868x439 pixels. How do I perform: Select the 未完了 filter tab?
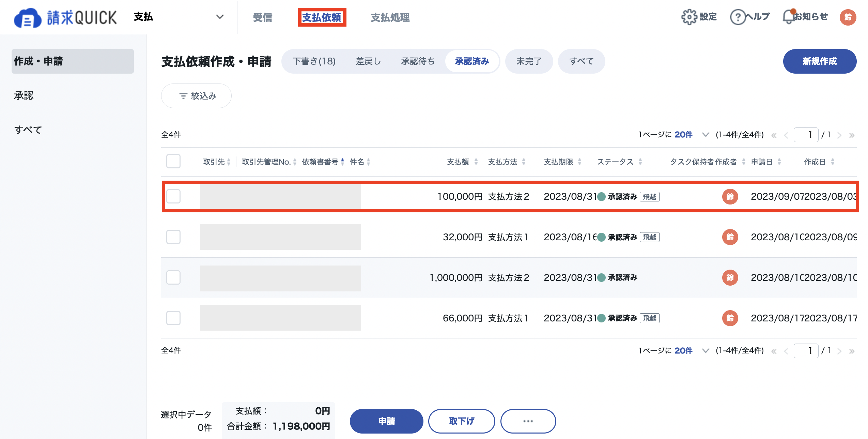point(529,61)
